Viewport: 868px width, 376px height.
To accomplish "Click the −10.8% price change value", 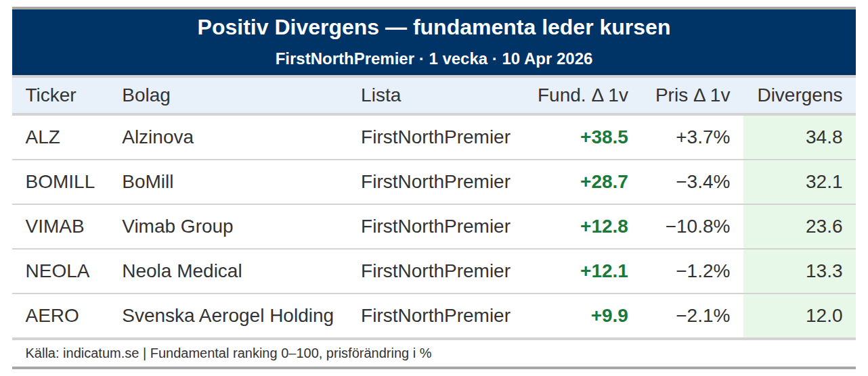I will 697,227.
